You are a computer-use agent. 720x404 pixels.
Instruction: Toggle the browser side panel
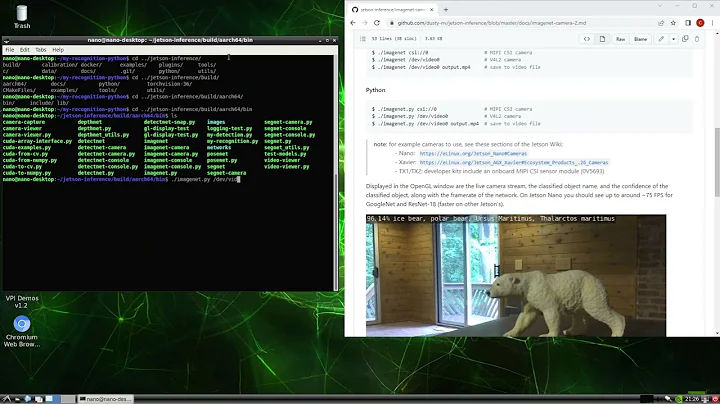(x=688, y=23)
